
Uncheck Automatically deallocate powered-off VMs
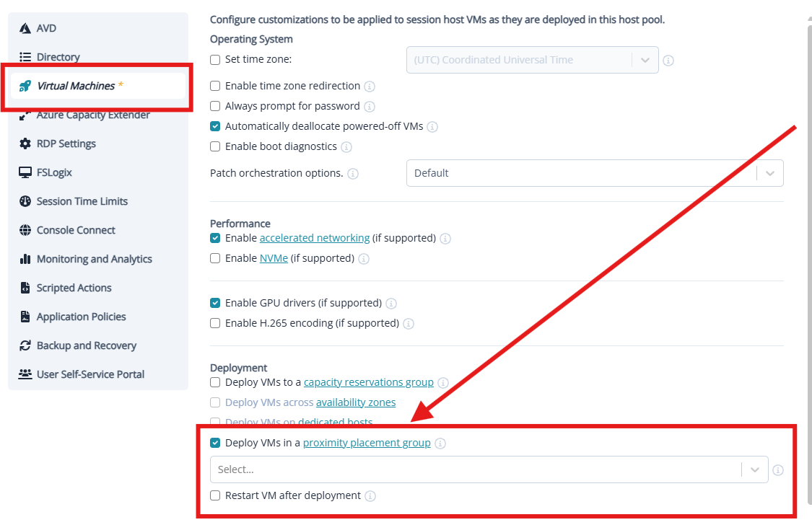[x=215, y=126]
